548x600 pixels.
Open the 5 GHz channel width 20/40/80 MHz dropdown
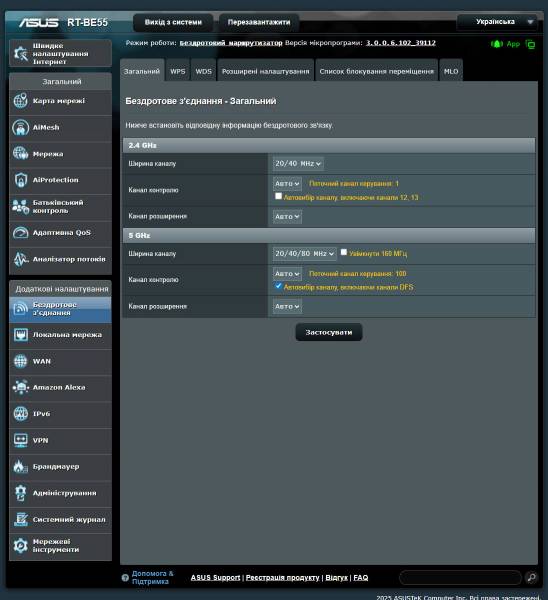[x=305, y=254]
